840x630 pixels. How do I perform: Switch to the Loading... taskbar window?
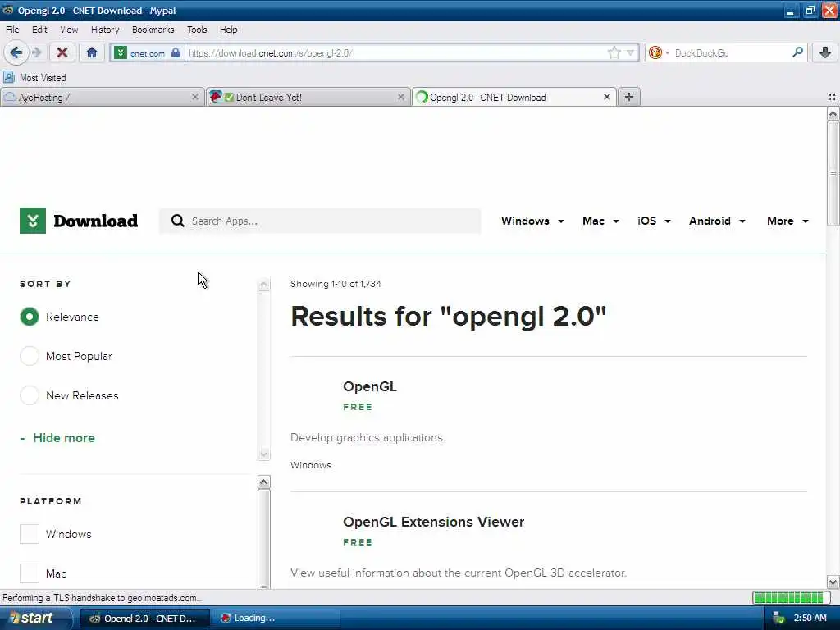click(276, 618)
